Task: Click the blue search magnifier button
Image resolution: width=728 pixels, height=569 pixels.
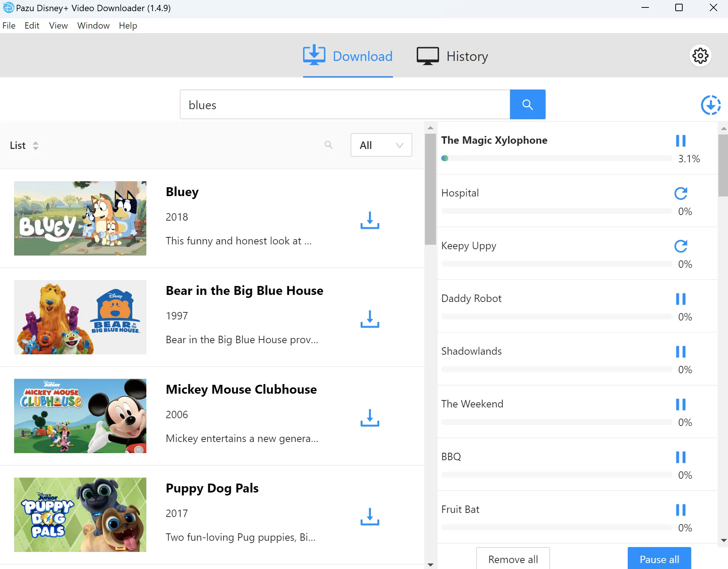Action: 527,104
